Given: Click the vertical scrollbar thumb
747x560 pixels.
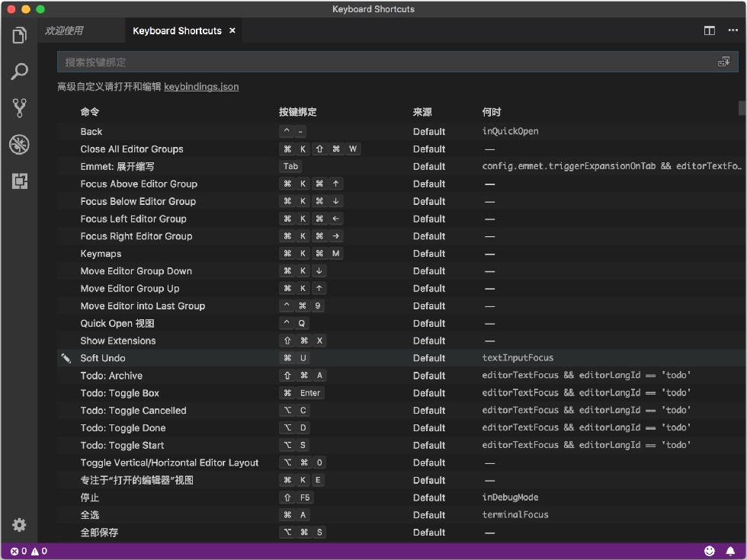Looking at the screenshot, I should 742,107.
